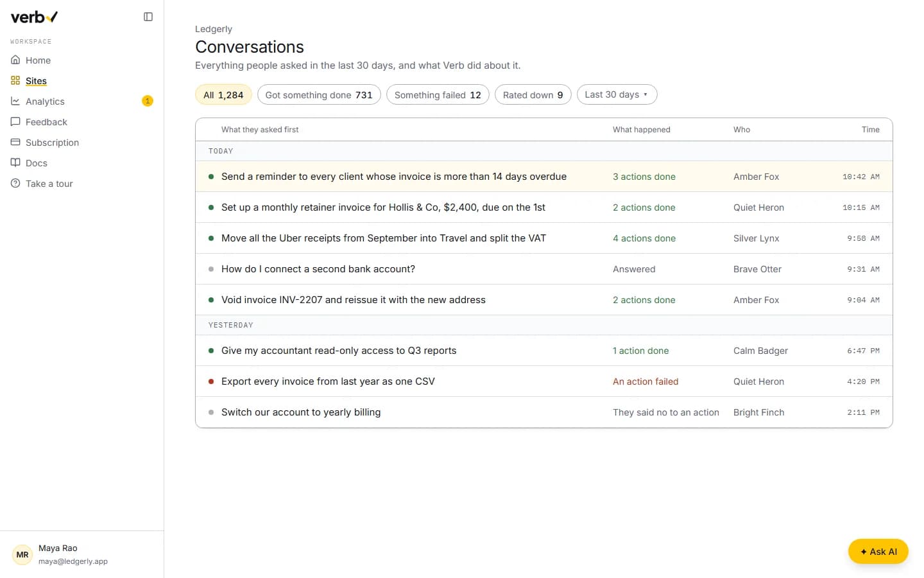
Task: Collapse the sidebar with the panel icon
Action: [148, 17]
